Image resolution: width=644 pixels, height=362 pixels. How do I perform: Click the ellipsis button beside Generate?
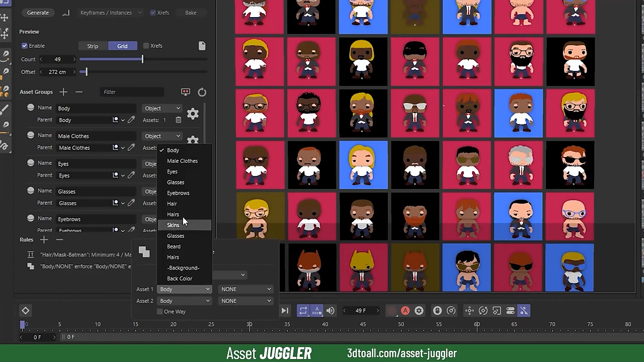(66, 13)
